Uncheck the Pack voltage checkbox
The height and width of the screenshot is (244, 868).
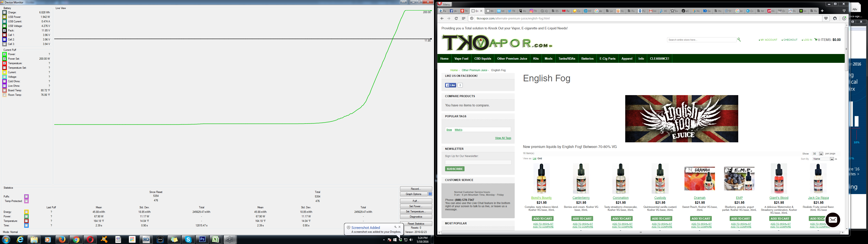[5, 30]
